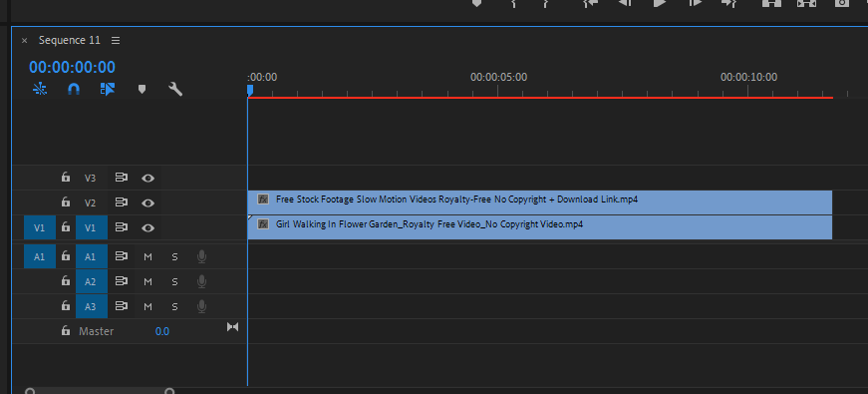This screenshot has height=394, width=868.
Task: Target the V3 track
Action: click(91, 178)
